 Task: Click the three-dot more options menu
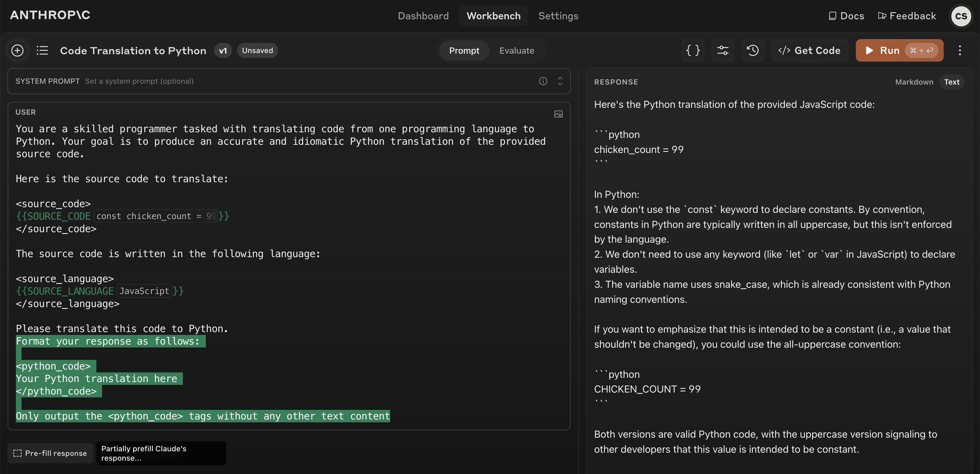click(960, 50)
